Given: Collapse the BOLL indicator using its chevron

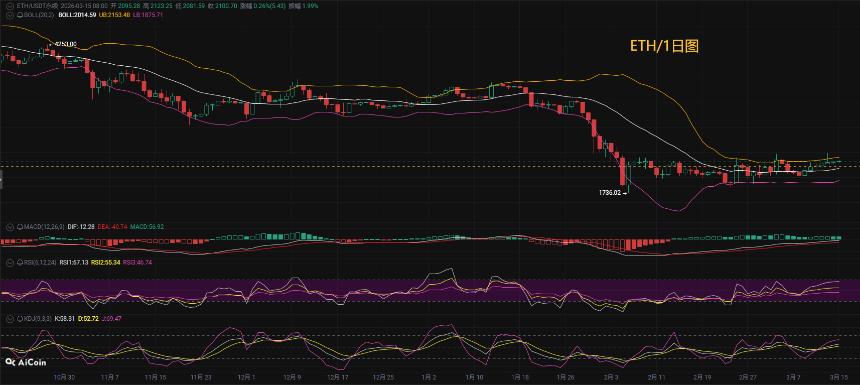Looking at the screenshot, I should tap(10, 15).
